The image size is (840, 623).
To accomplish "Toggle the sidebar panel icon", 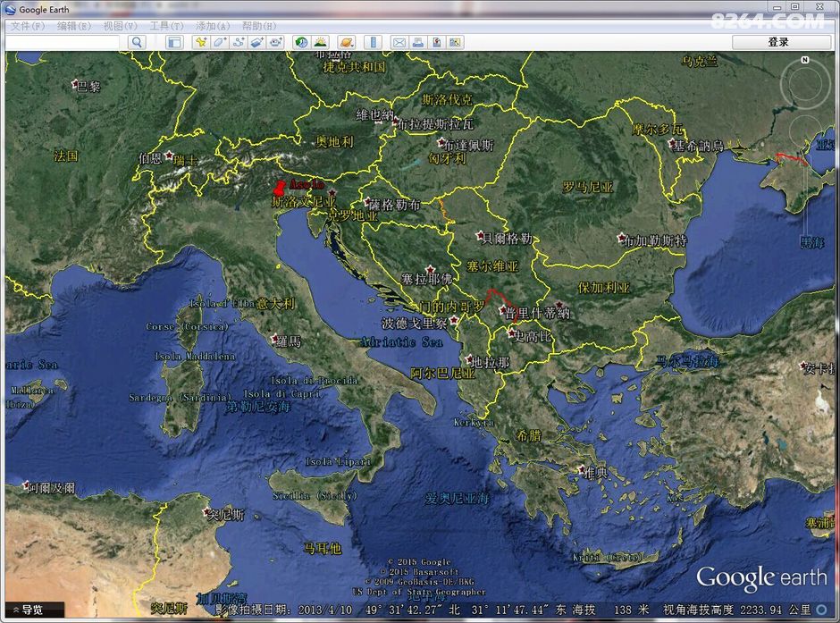I will coord(174,42).
